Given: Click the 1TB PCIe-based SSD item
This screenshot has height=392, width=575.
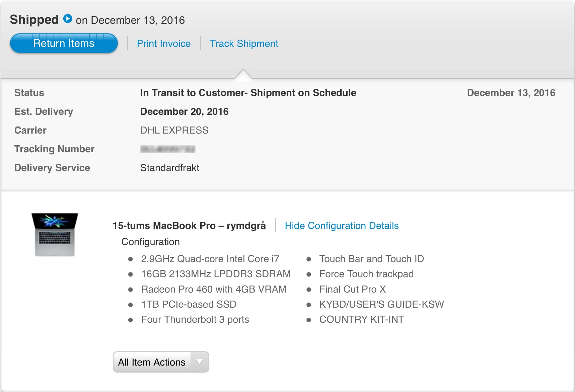Looking at the screenshot, I should (x=189, y=304).
